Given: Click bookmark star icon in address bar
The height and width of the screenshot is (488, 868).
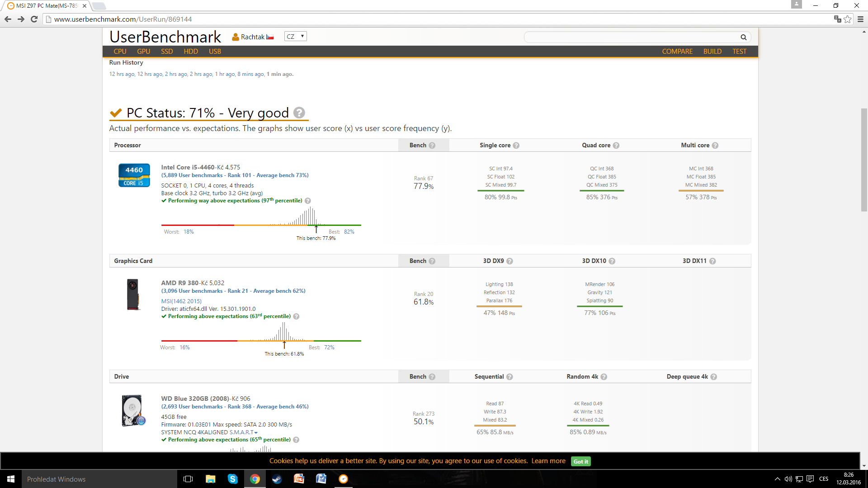Looking at the screenshot, I should [x=848, y=19].
